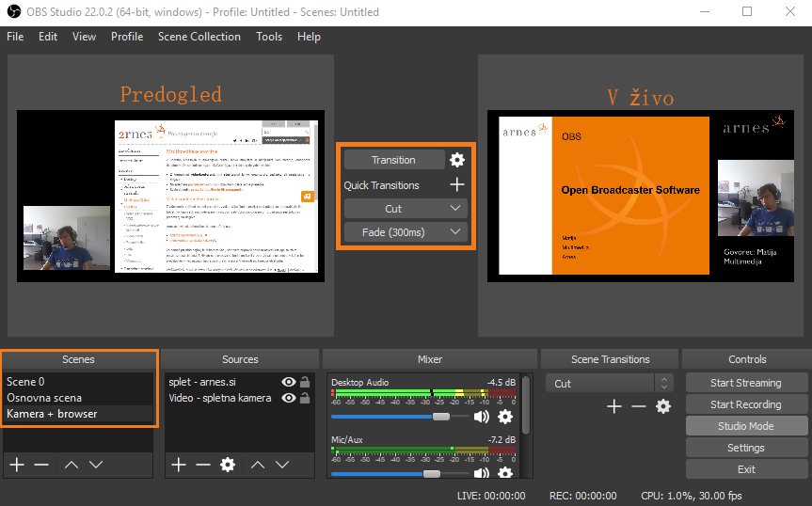Click the Exit button
Screen dimensions: 812x506
click(x=746, y=469)
